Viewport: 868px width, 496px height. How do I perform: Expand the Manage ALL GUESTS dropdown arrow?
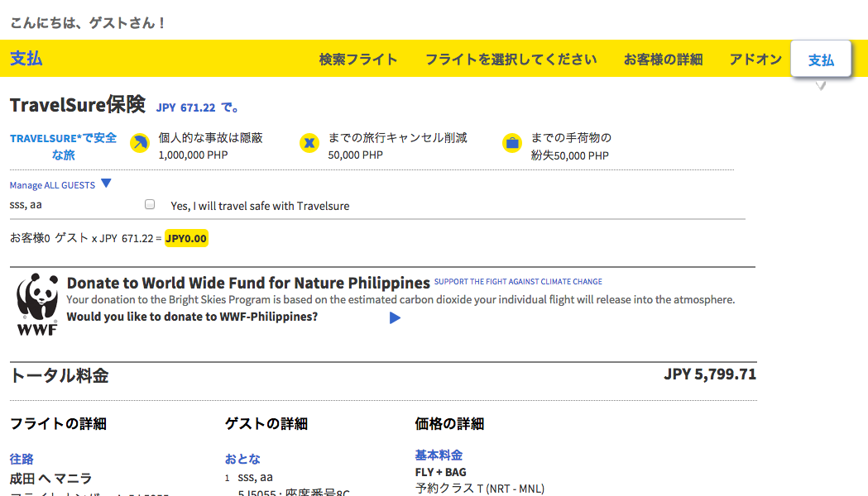point(106,183)
